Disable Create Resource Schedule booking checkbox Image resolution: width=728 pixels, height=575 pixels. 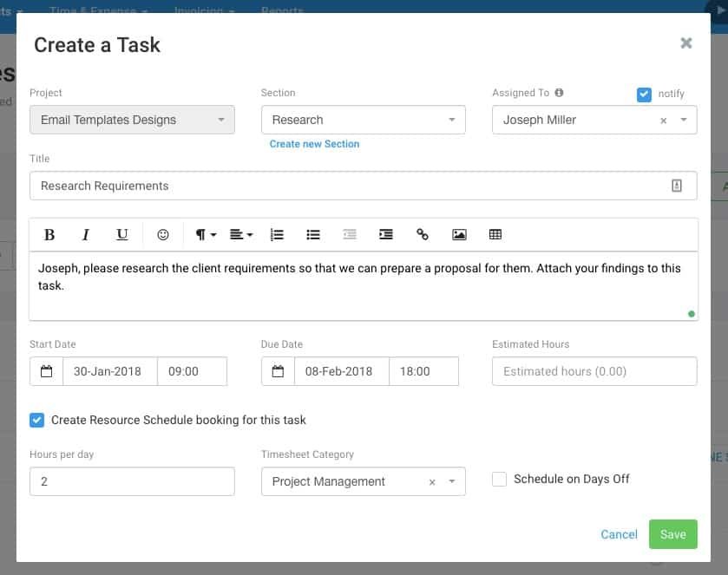[x=37, y=420]
